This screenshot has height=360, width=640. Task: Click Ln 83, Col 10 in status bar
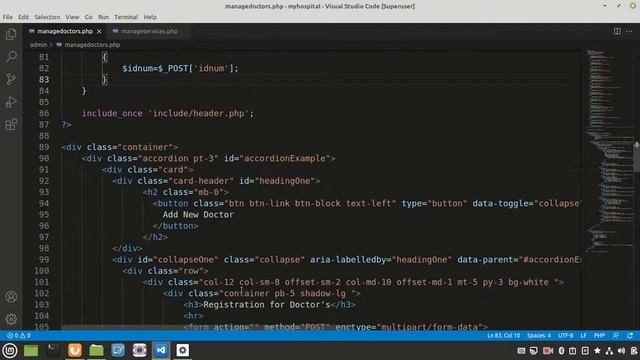click(504, 336)
